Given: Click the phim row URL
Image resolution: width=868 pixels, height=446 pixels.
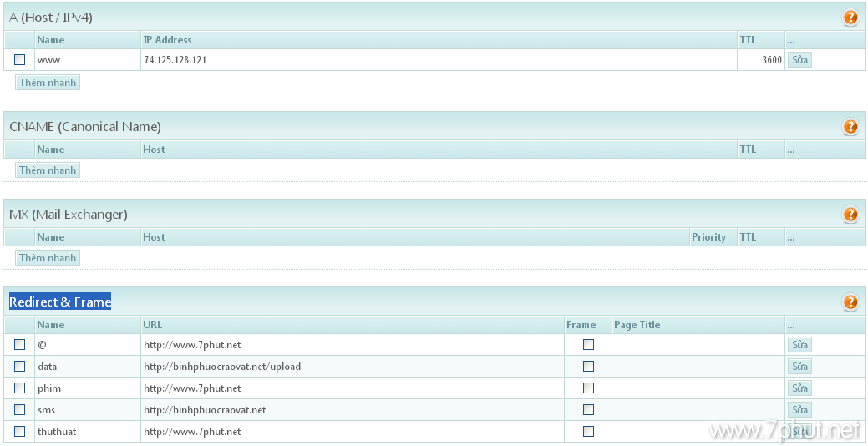Looking at the screenshot, I should click(192, 388).
